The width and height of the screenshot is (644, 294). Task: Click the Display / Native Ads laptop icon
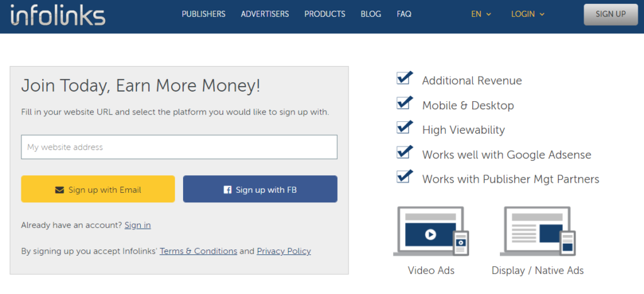point(538,231)
